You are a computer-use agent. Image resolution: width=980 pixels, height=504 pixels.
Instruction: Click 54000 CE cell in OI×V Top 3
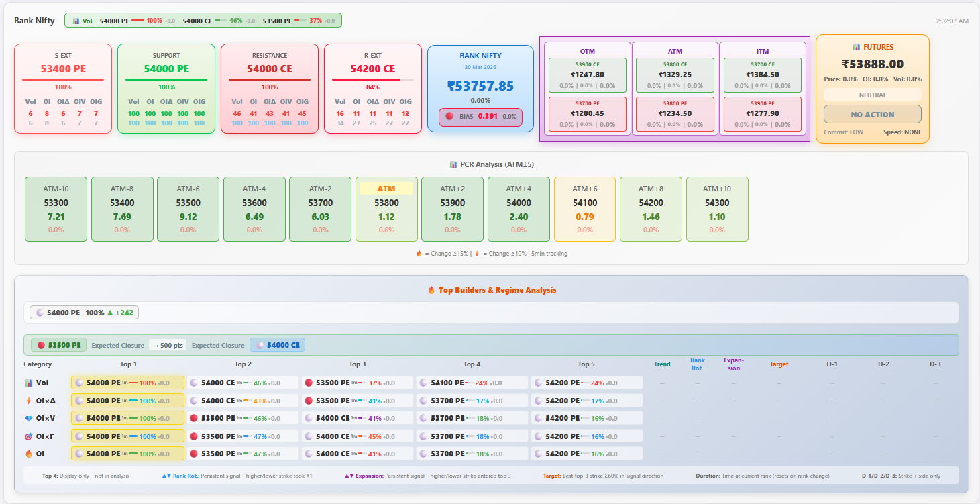pos(357,418)
